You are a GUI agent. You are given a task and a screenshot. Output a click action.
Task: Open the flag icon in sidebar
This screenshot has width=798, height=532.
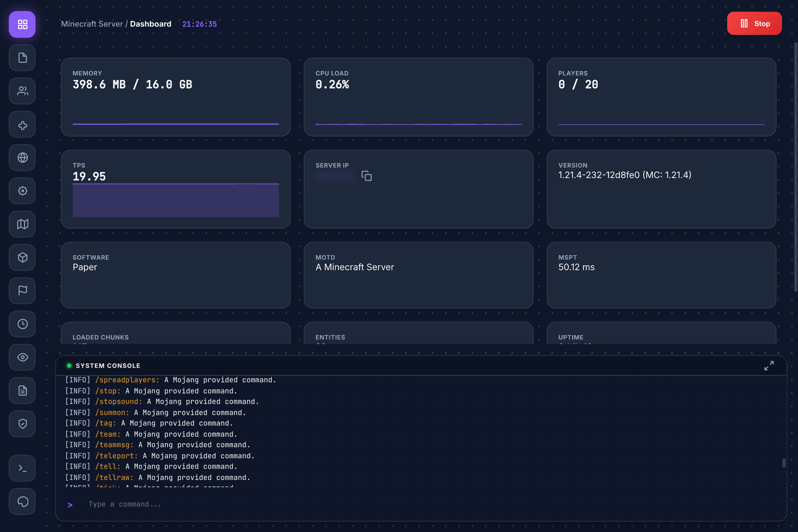pyautogui.click(x=22, y=290)
